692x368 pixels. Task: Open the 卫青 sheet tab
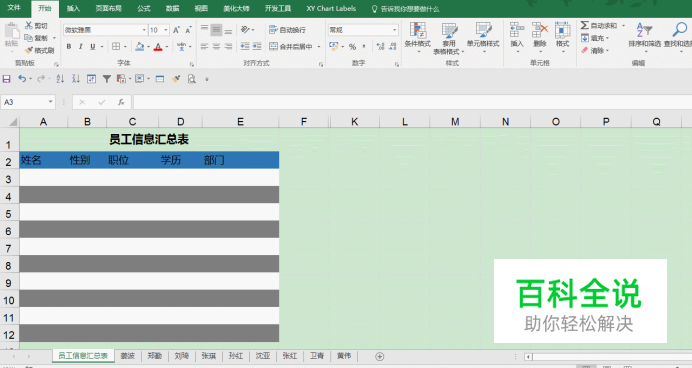[316, 356]
